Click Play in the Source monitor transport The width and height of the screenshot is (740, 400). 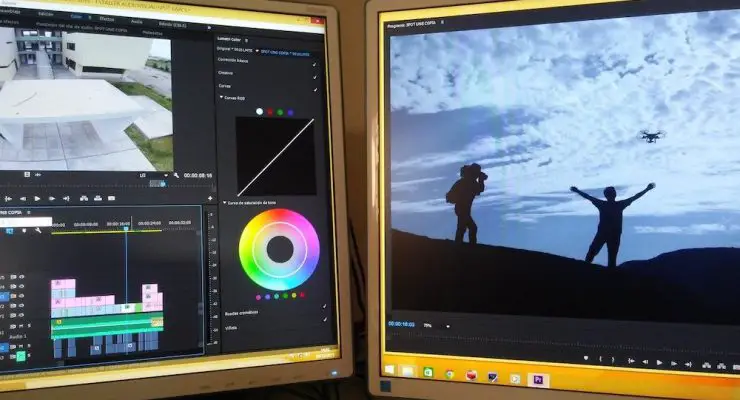pos(38,198)
